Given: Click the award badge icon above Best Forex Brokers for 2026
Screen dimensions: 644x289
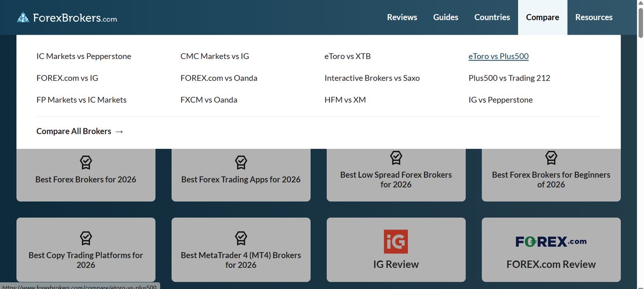Looking at the screenshot, I should 86,162.
